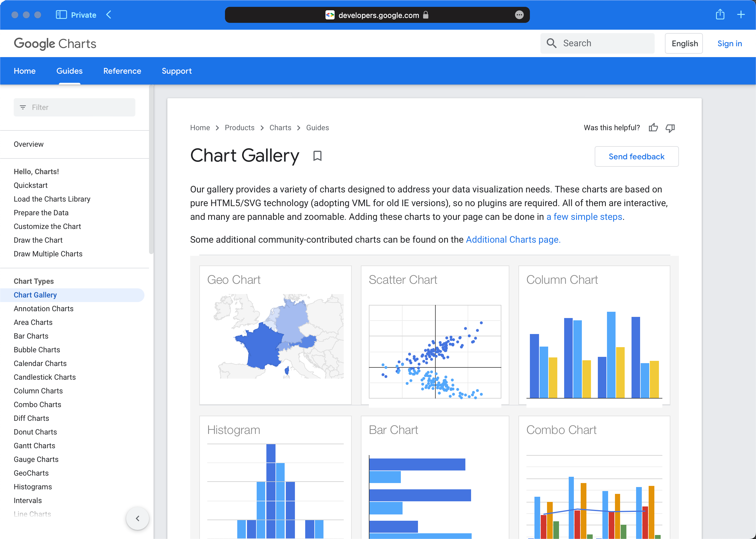Viewport: 756px width, 539px height.
Task: Open the Combo Chart thumbnail card
Action: tap(594, 477)
